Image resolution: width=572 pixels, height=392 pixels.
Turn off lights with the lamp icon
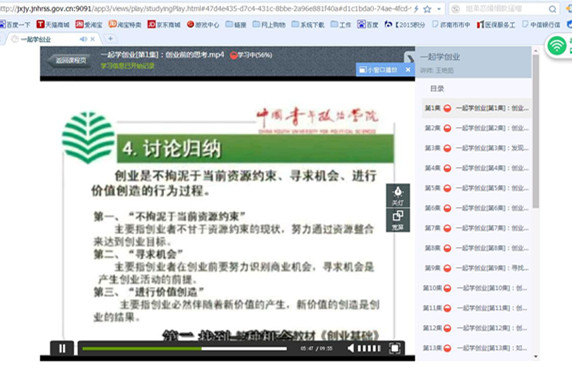[398, 196]
